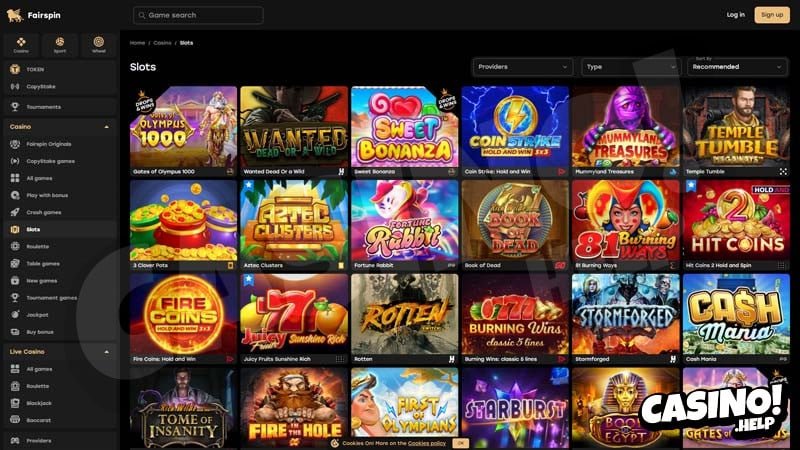The height and width of the screenshot is (450, 800).
Task: Click the Sign up button
Action: [x=772, y=15]
